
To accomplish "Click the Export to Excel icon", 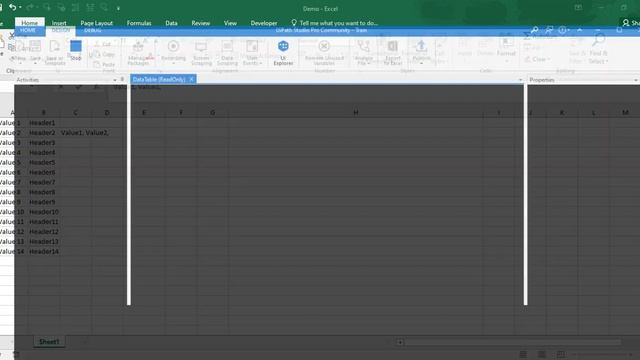I will pos(393,46).
